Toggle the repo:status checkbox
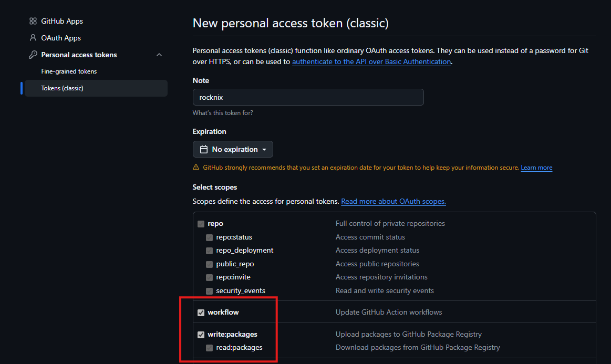This screenshot has height=364, width=611. click(x=209, y=237)
